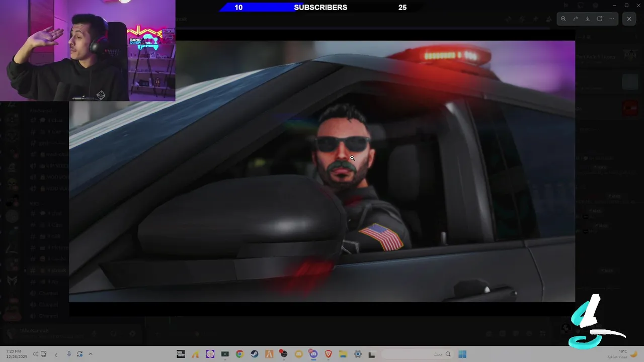Open the yellow round face taskbar app icon
The height and width of the screenshot is (362, 644).
point(299,354)
